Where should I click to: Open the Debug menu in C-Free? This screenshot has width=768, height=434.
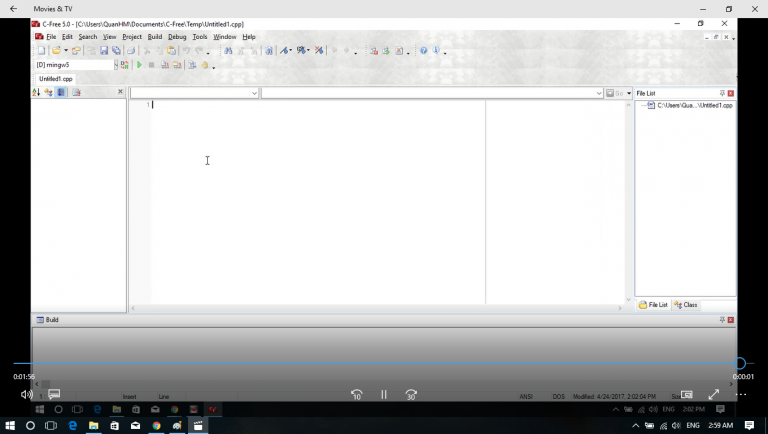click(x=177, y=37)
